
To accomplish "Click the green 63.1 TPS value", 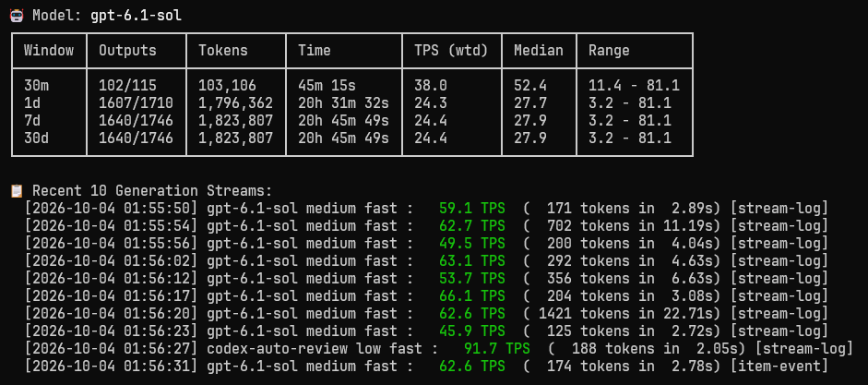I will [x=472, y=261].
